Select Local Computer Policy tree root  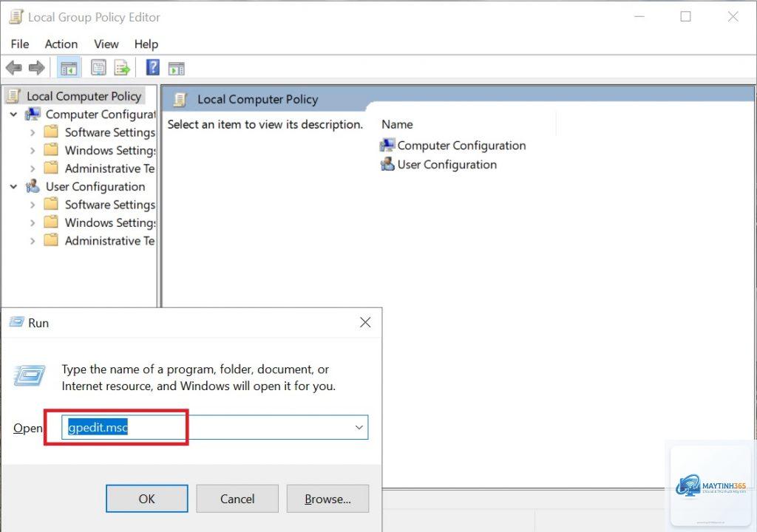(84, 96)
